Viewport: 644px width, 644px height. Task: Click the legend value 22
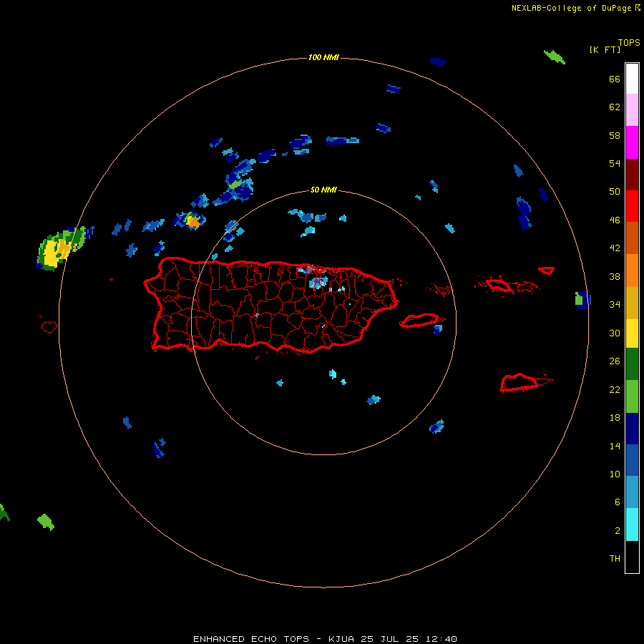point(615,389)
